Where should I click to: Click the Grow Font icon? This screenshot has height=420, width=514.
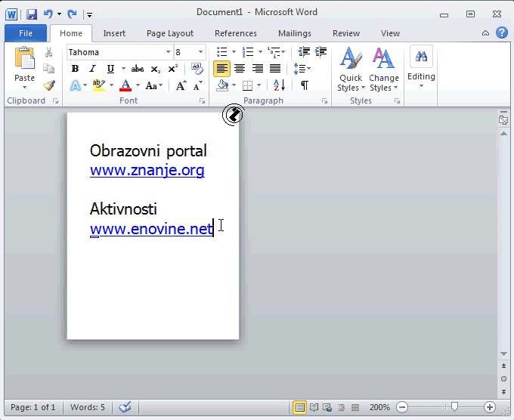click(x=181, y=85)
